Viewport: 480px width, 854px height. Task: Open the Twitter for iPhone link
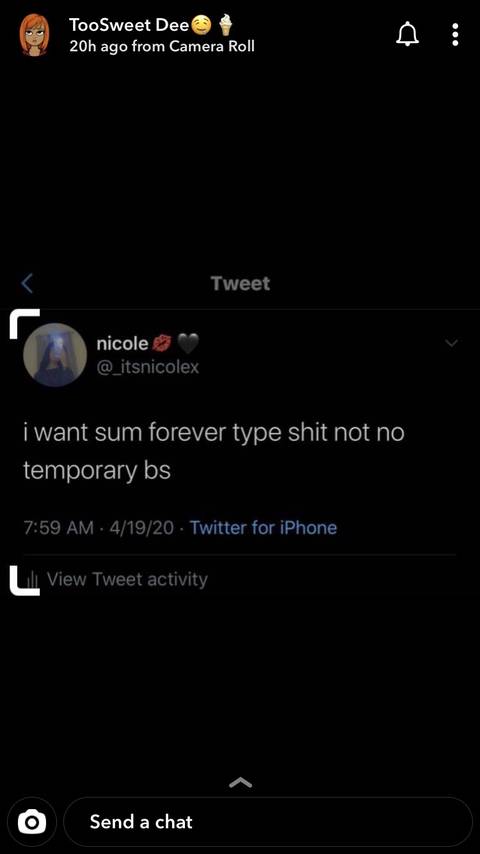coord(263,527)
